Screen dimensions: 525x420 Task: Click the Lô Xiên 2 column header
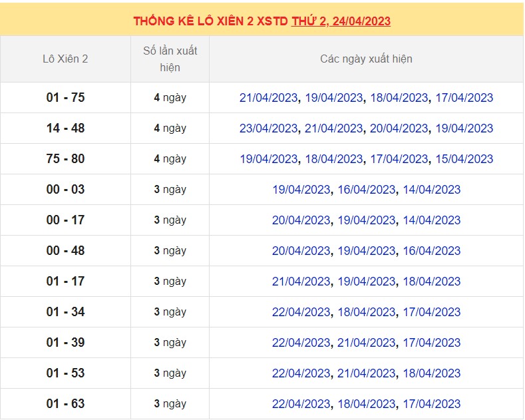click(x=65, y=59)
